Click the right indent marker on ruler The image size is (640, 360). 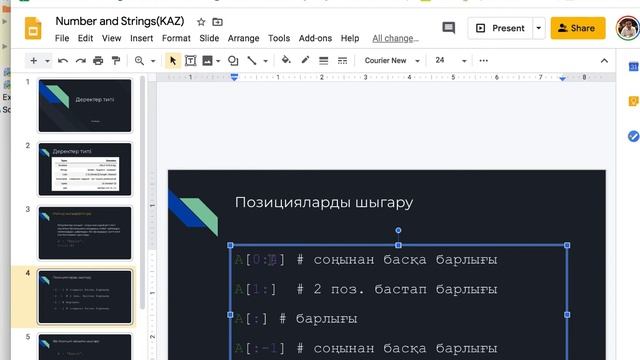click(x=563, y=78)
